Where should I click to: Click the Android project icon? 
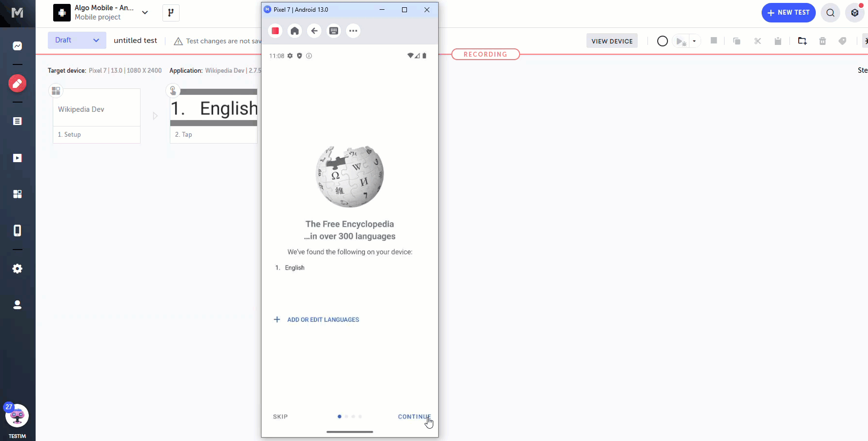pos(62,13)
